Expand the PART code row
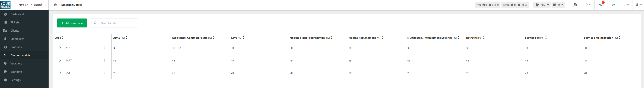The width and height of the screenshot is (644, 88). coord(60,61)
